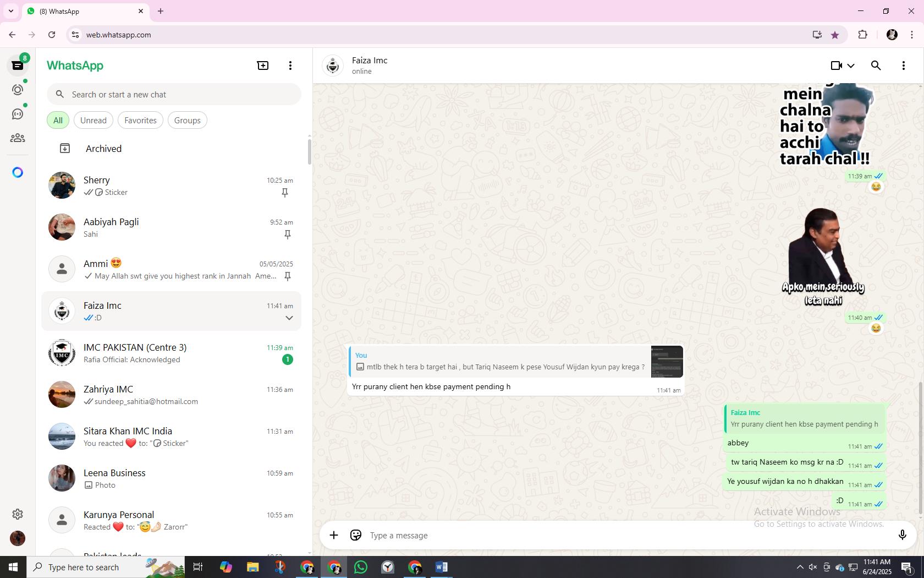This screenshot has width=924, height=578.
Task: Reload the page in browser
Action: point(52,35)
